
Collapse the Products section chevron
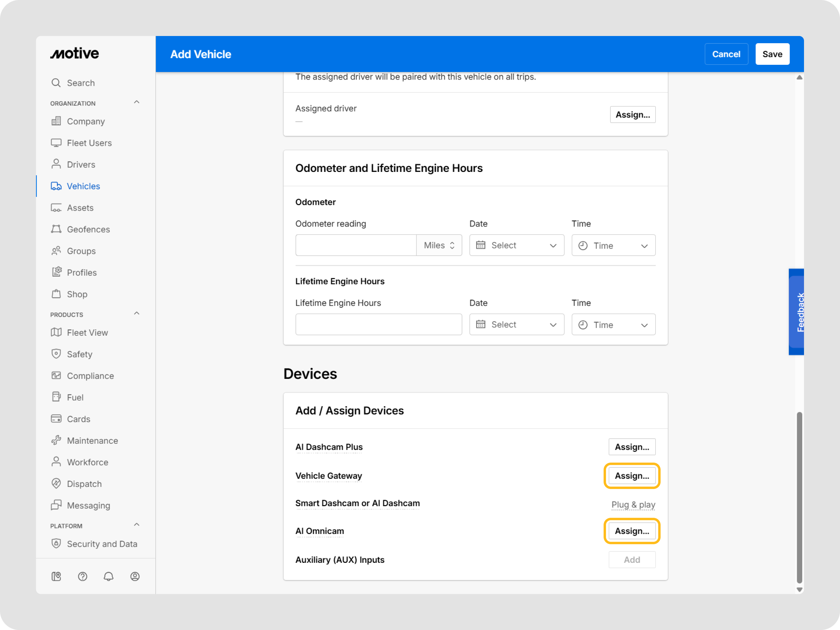tap(137, 314)
